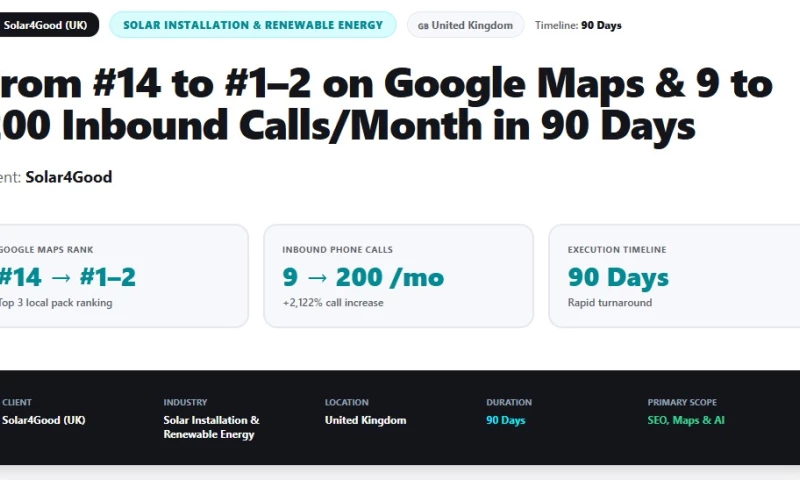Click the blue '90 Days' duration value
Screen dimensions: 800x480
(506, 420)
